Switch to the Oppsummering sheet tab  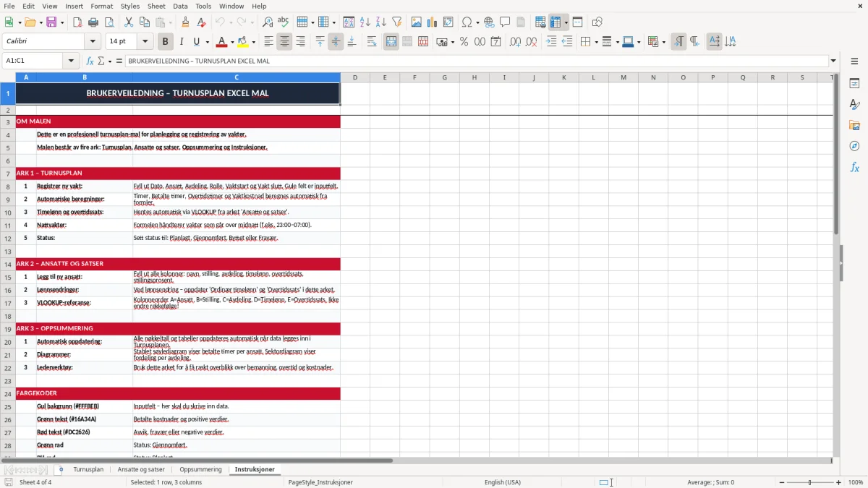tap(200, 469)
